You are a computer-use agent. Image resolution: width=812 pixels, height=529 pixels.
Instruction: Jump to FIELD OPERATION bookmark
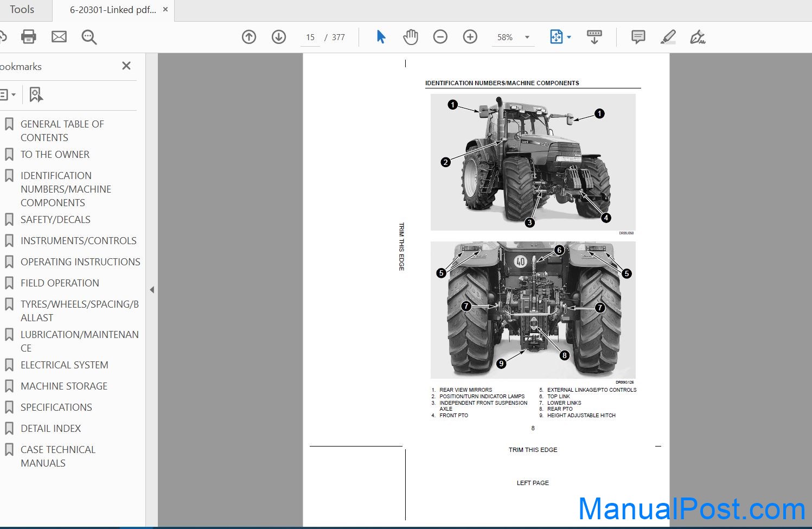click(x=60, y=283)
